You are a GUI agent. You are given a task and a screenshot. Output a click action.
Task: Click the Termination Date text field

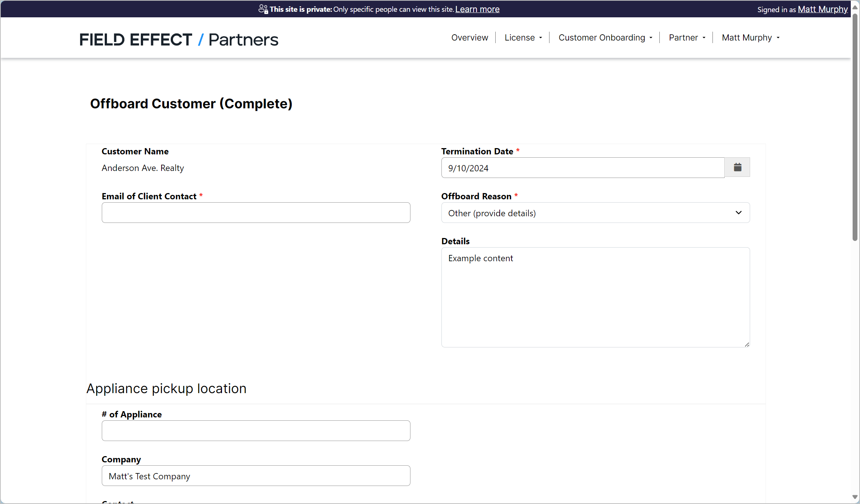[x=583, y=168]
